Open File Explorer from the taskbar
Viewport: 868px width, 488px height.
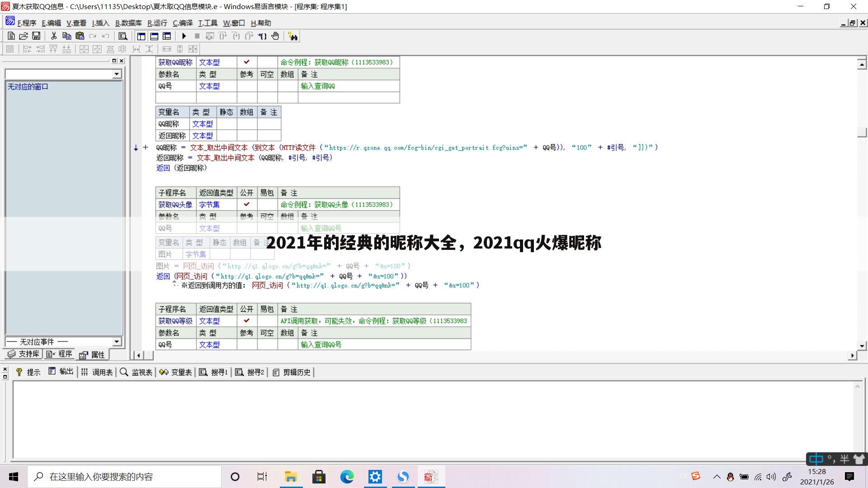pos(291,477)
